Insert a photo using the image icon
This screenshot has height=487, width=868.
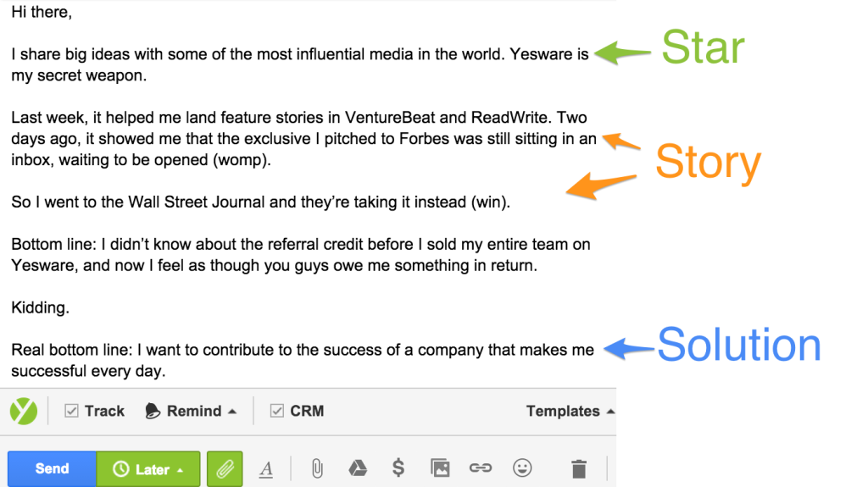tap(440, 468)
